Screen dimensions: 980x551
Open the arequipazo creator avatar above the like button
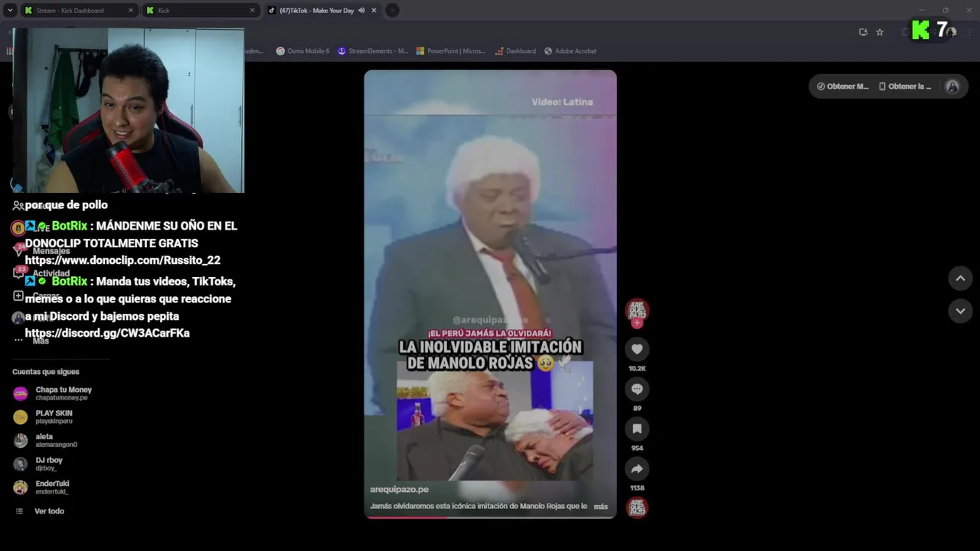point(637,309)
